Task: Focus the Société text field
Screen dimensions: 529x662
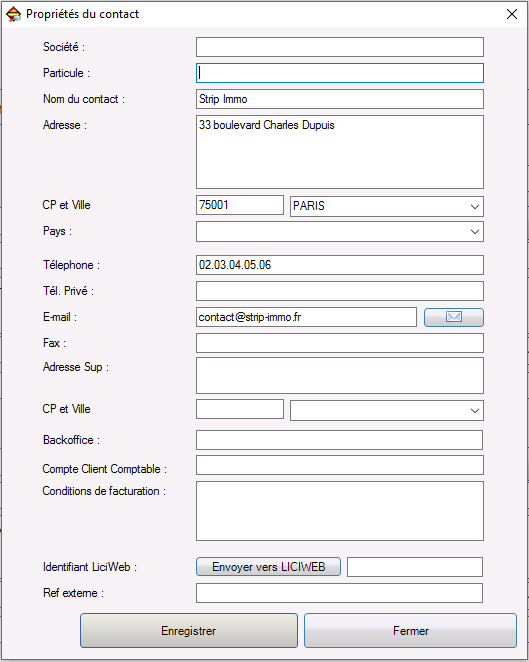Action: pyautogui.click(x=340, y=47)
